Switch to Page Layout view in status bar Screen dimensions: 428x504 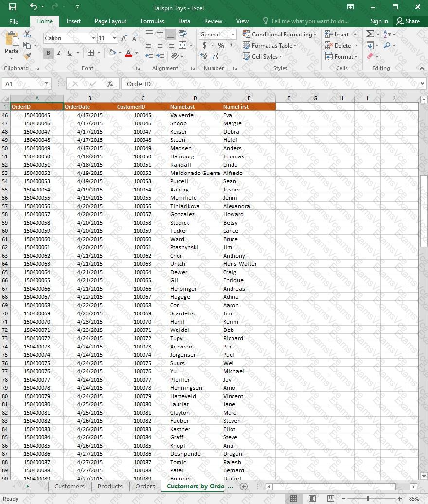[x=312, y=499]
